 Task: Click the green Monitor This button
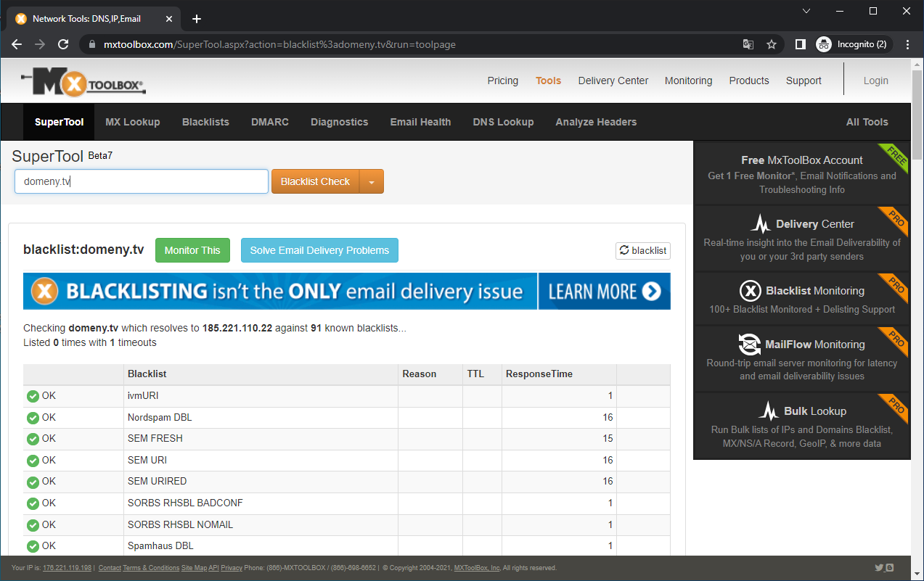tap(192, 250)
